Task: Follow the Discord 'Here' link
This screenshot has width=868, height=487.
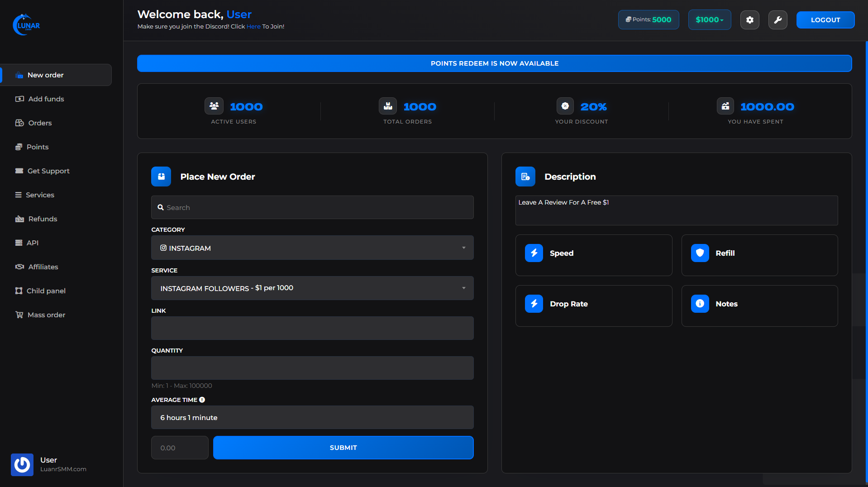Action: click(253, 27)
